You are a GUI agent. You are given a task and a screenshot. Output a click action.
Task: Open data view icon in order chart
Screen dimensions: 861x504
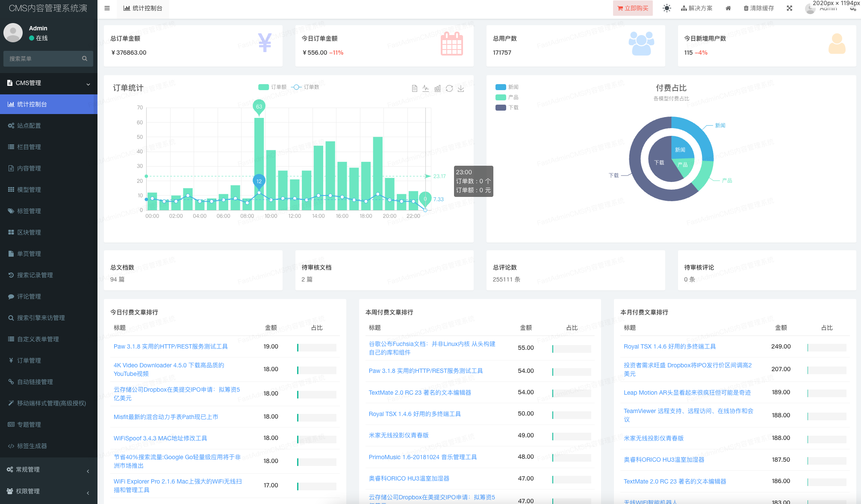(414, 88)
